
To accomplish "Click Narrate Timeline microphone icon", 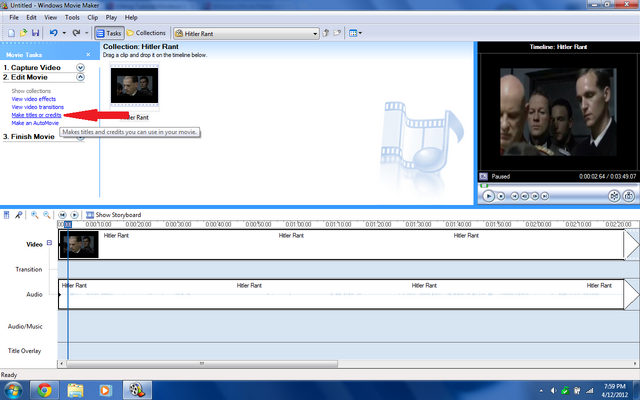I will pyautogui.click(x=18, y=215).
